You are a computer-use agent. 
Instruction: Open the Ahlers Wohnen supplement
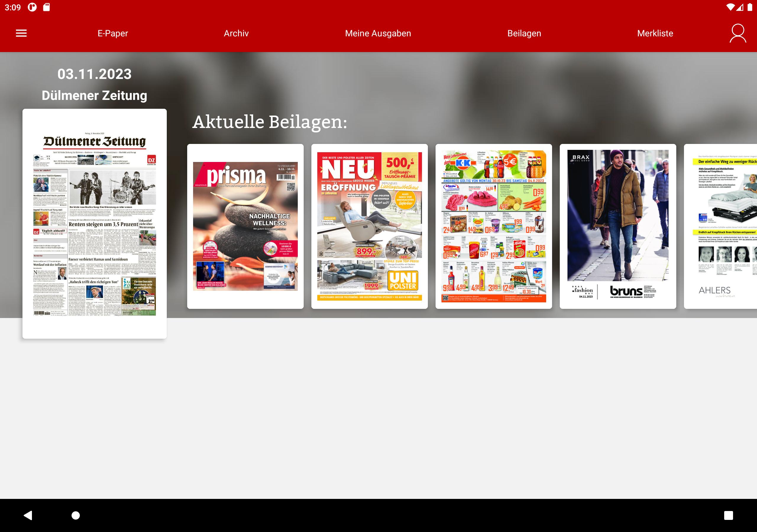pos(720,226)
